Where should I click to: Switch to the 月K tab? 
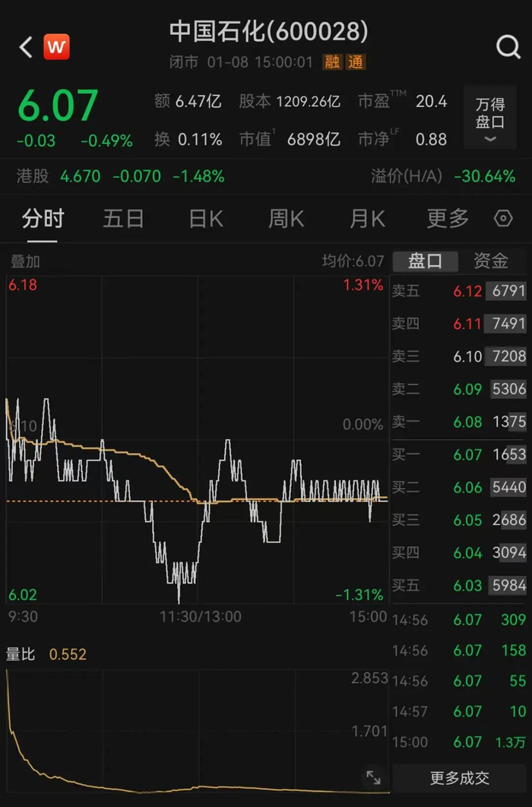point(367,219)
